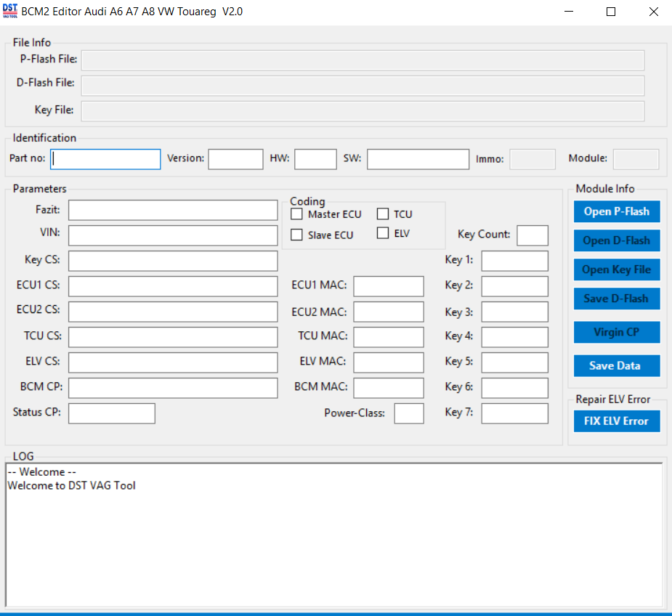Click the D-Flash File path field
Viewport: 672px width, 616px height.
click(363, 86)
